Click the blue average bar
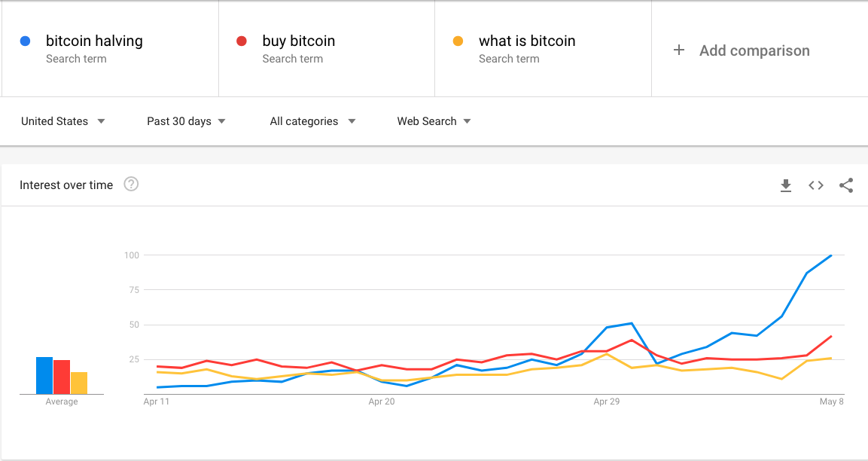 coord(44,376)
